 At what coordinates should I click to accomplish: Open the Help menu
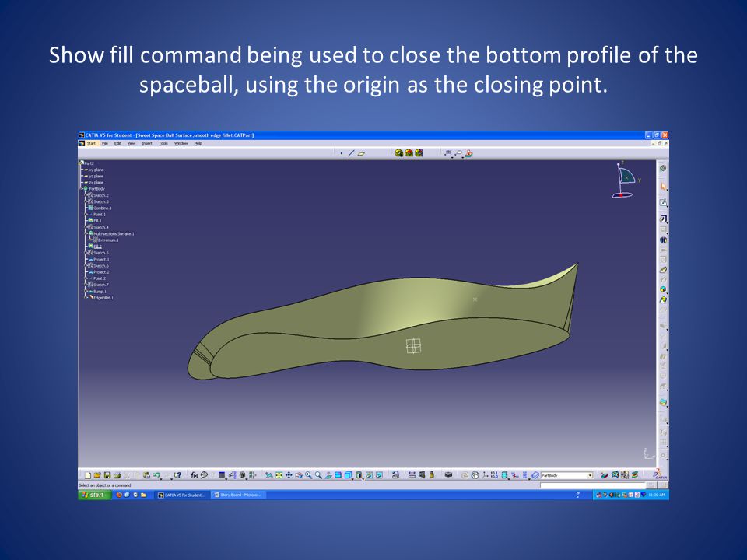pyautogui.click(x=198, y=143)
